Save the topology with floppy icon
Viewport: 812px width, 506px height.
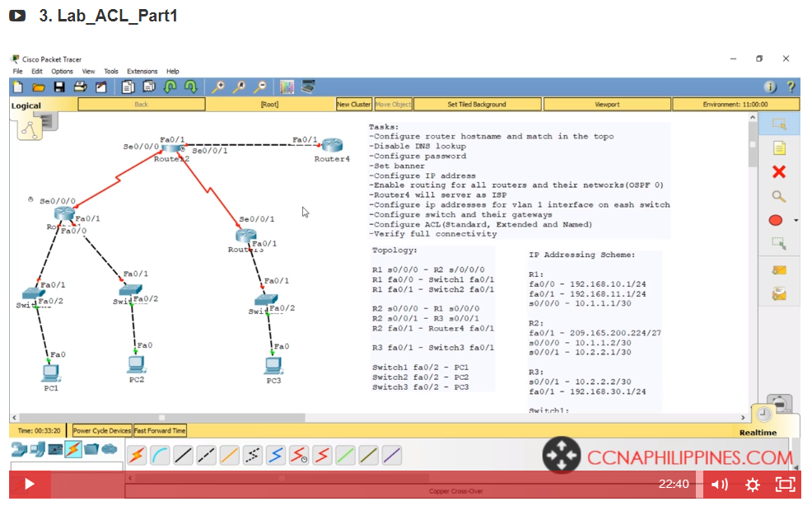point(59,87)
